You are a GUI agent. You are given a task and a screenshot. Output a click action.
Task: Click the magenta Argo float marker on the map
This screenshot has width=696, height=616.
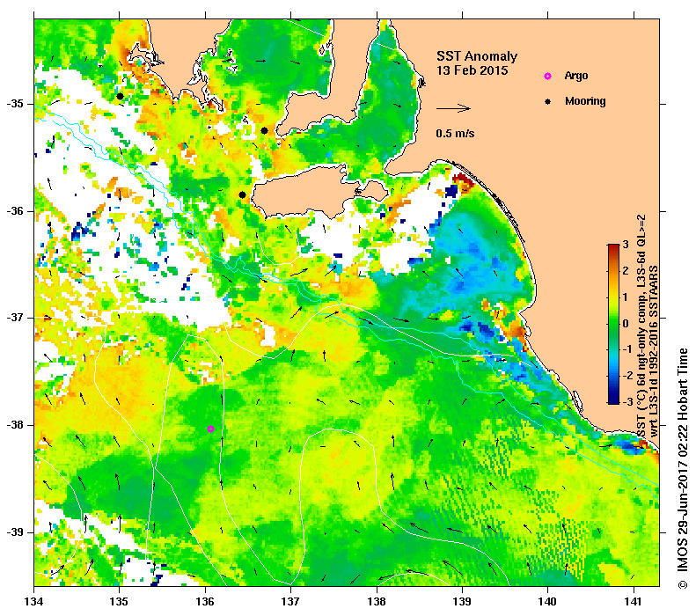(x=211, y=429)
